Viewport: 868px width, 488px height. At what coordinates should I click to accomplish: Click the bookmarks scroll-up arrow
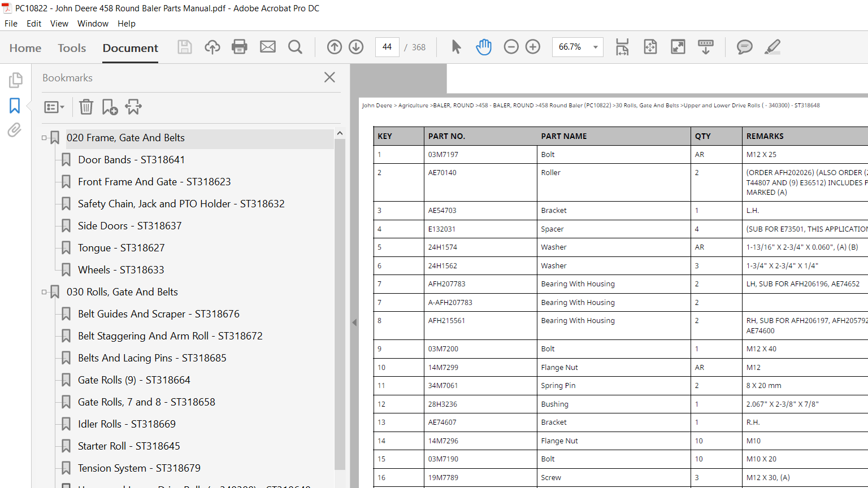[340, 133]
